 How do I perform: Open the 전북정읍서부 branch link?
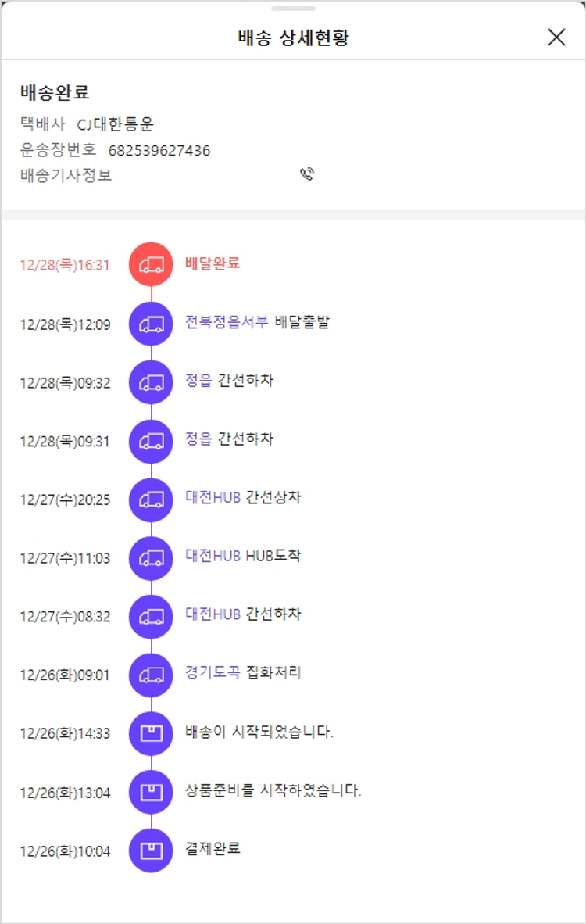pos(227,322)
